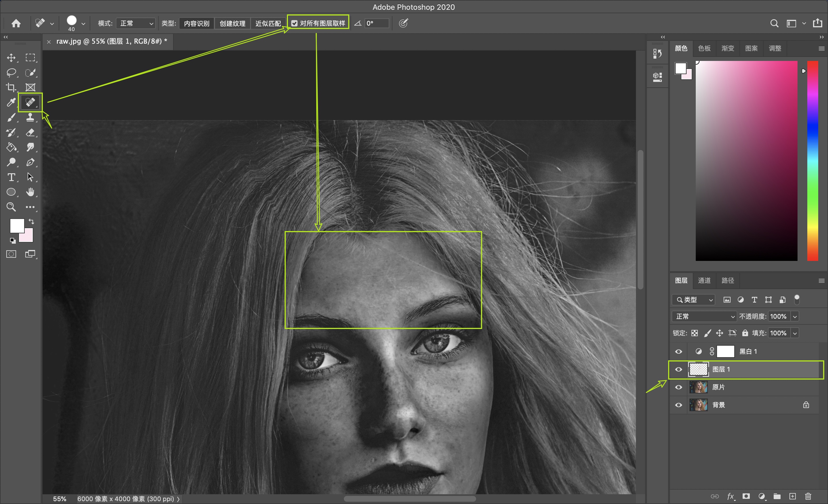Select the Eraser tool
Screen dimensions: 828x504
pyautogui.click(x=30, y=132)
